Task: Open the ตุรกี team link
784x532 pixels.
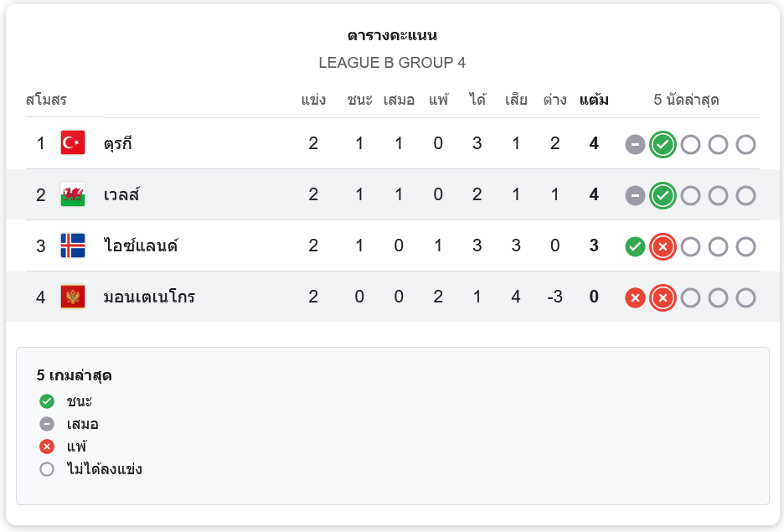Action: (x=118, y=143)
